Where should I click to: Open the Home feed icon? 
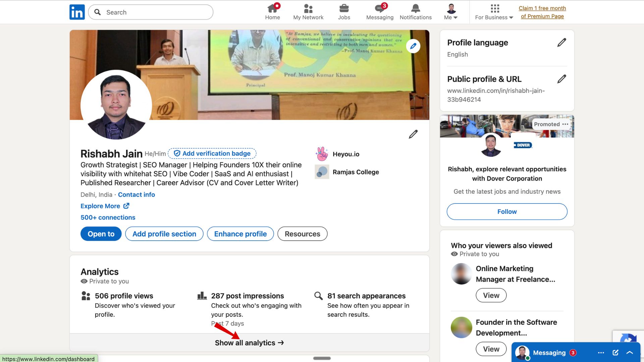(272, 12)
